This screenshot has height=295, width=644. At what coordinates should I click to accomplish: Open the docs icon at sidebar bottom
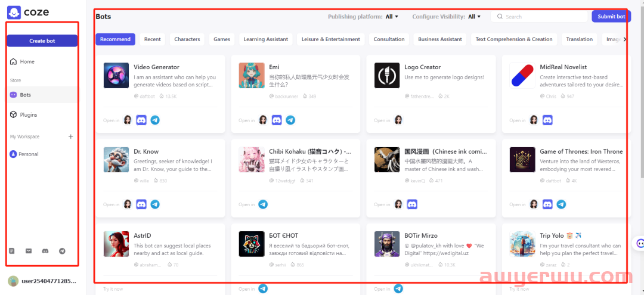[12, 251]
